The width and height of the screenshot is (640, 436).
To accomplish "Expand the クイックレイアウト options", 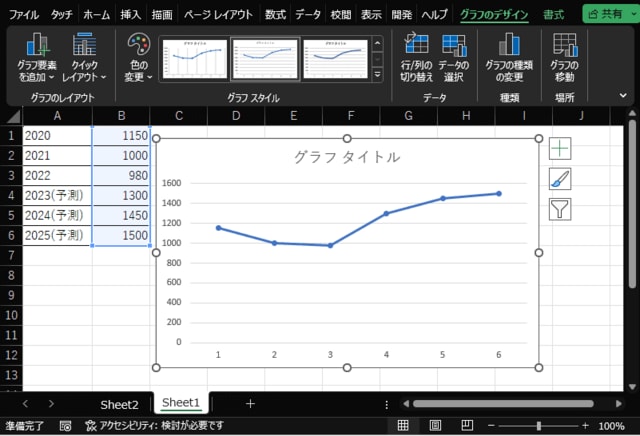I will pos(85,58).
